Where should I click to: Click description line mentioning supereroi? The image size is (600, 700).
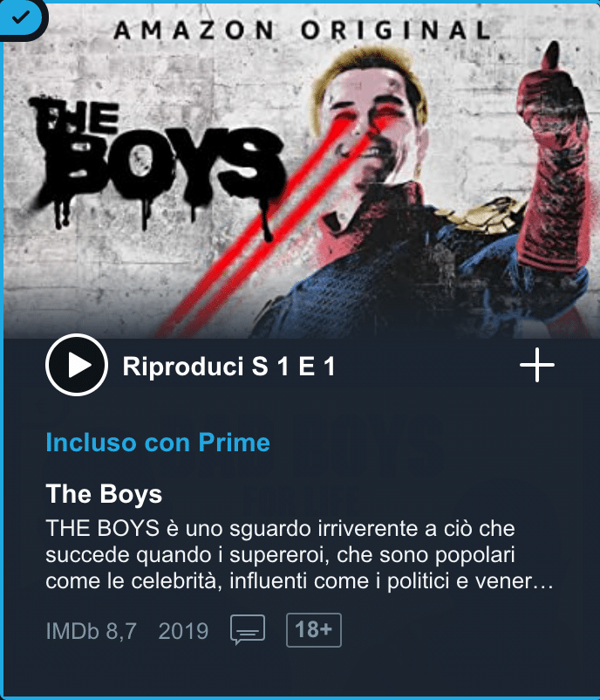[x=280, y=555]
